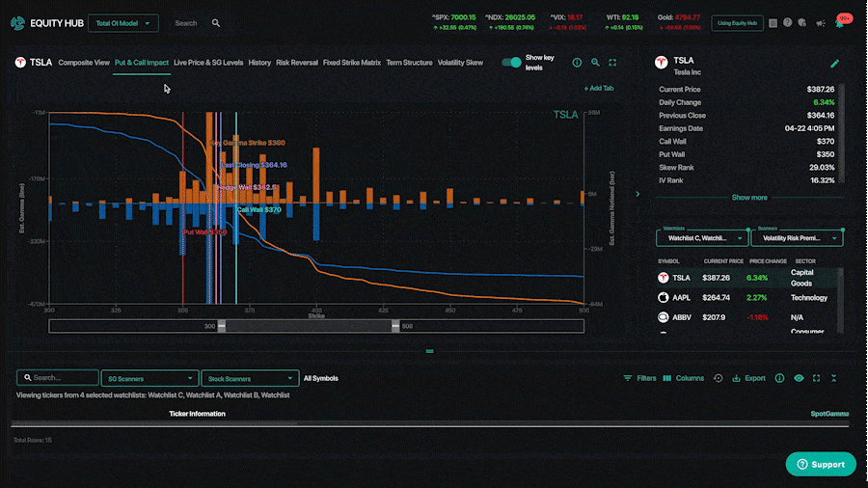Click the + Add Tab link

(598, 89)
